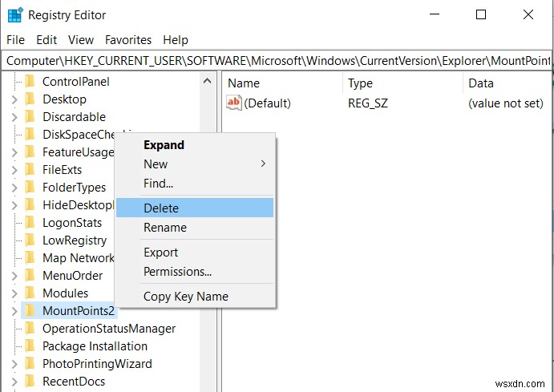Click the HideDesktopIcons folder icon

(30, 205)
